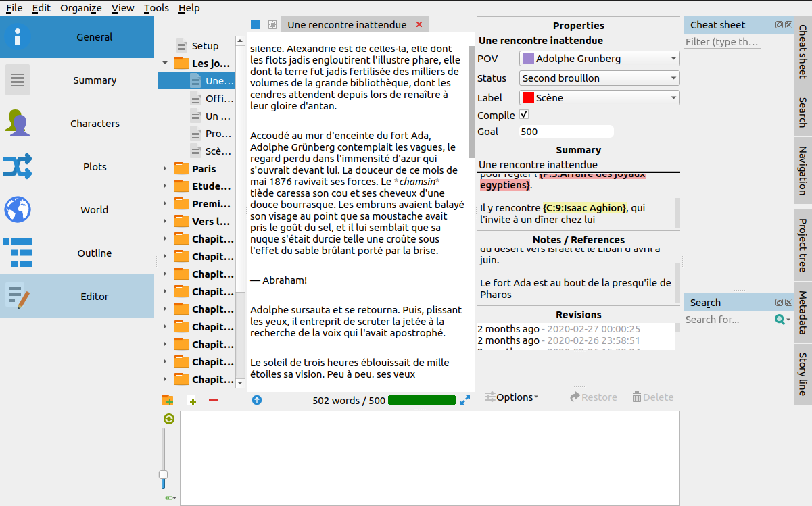Open the Options menu above Restore
The height and width of the screenshot is (506, 812).
click(x=511, y=397)
